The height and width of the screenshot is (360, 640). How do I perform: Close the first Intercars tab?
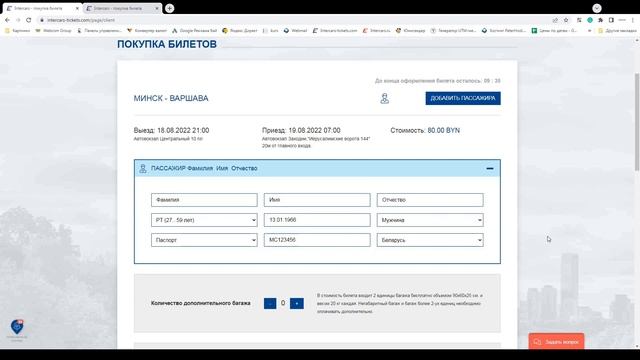(x=77, y=8)
